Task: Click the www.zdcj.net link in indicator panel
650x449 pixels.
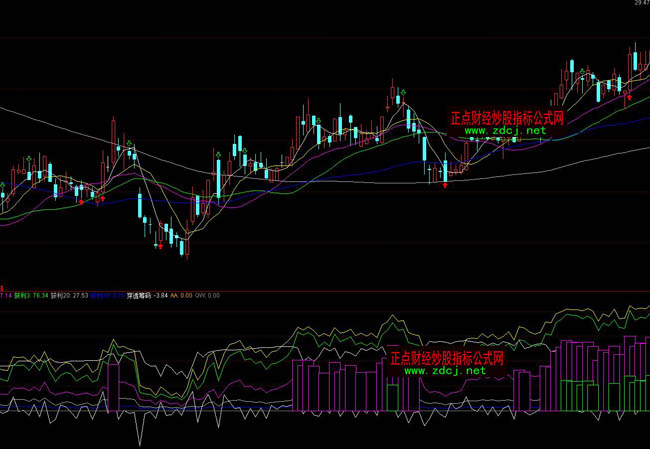Action: click(x=445, y=370)
